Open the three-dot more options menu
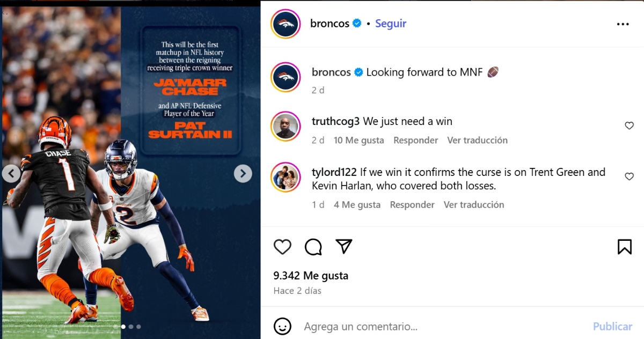644x339 pixels. [x=623, y=24]
